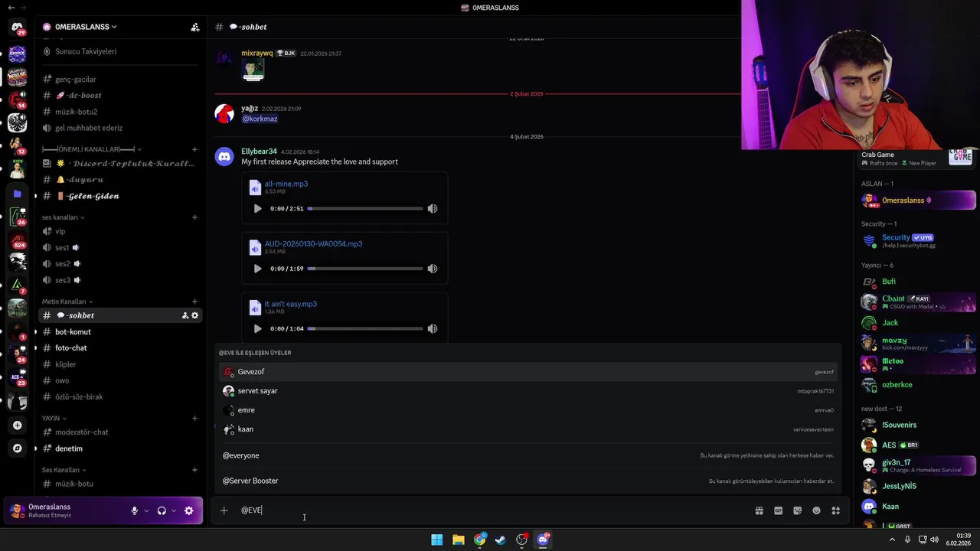
Task: Open headphone output options arrow
Action: [174, 510]
